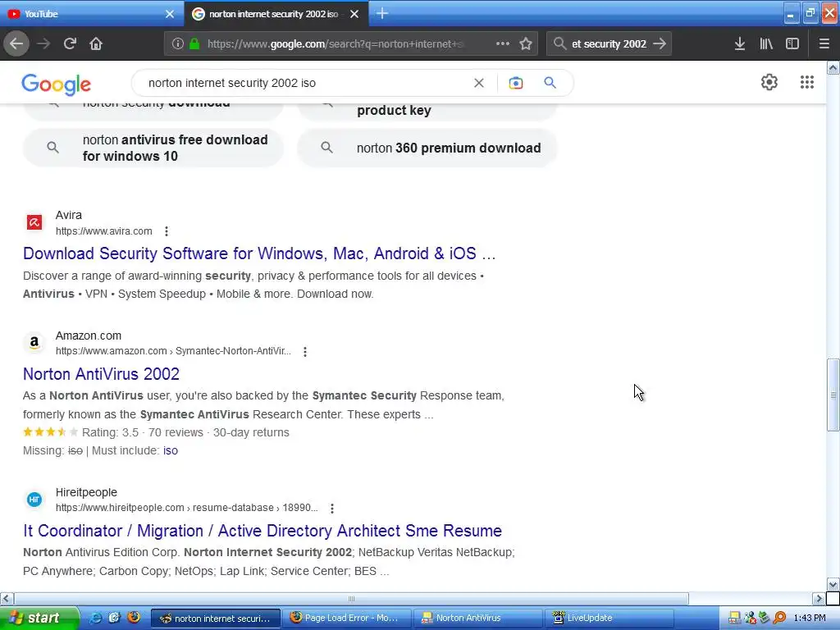Click the horizontal scrollbar thumb
The image size is (840, 630).
(351, 598)
